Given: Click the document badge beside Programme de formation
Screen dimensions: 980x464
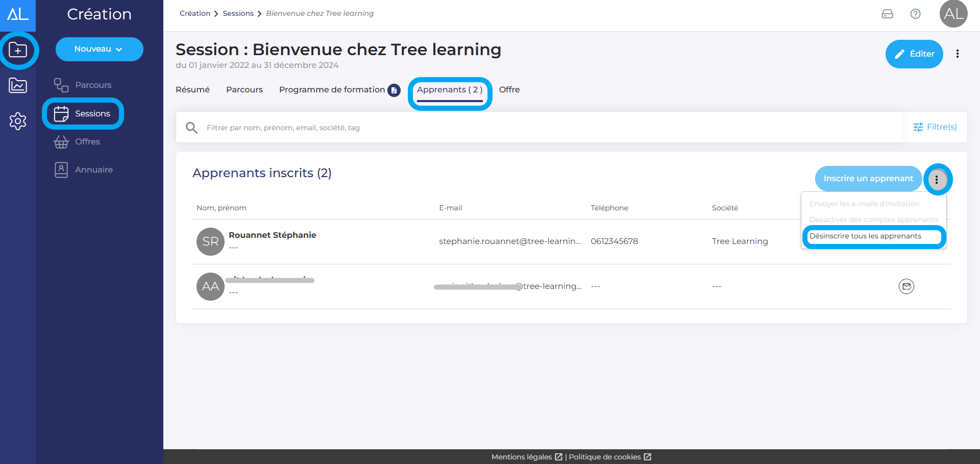Looking at the screenshot, I should (x=394, y=90).
